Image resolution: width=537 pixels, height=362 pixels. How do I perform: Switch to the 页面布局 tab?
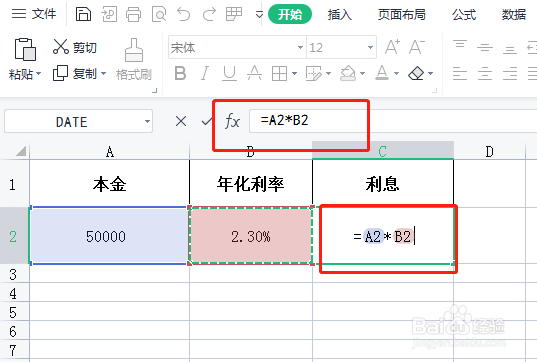[401, 14]
